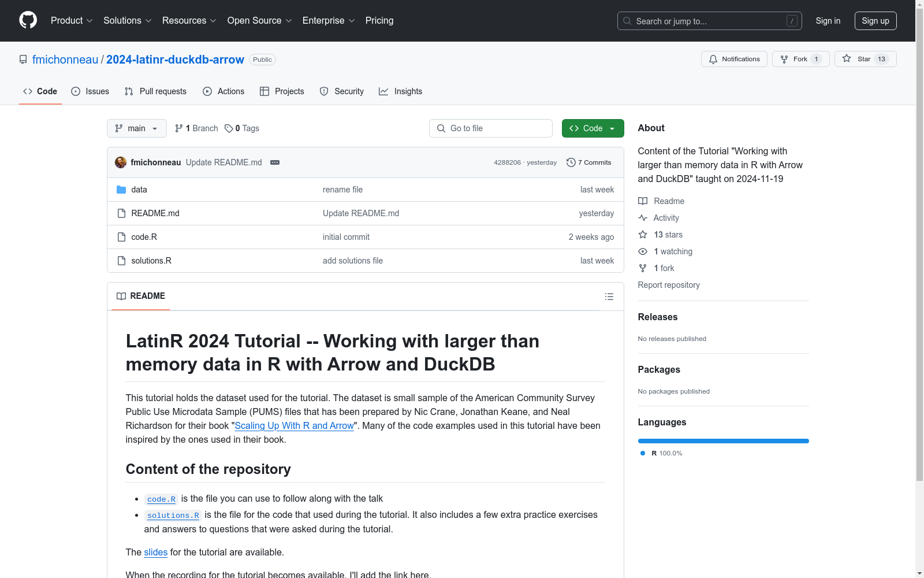Open the Enterprise dropdown menu

coord(329,21)
